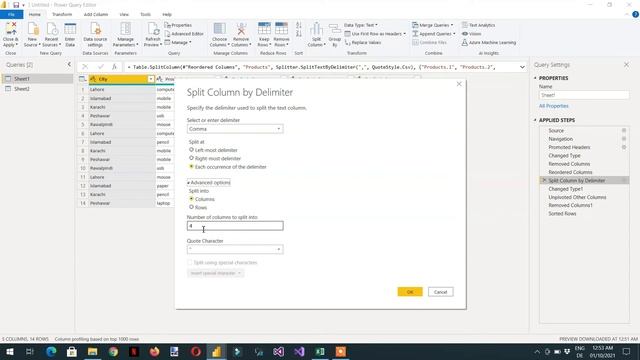Screen dimensions: 640x360
Task: Open Text Analytics AI insight
Action: [478, 25]
